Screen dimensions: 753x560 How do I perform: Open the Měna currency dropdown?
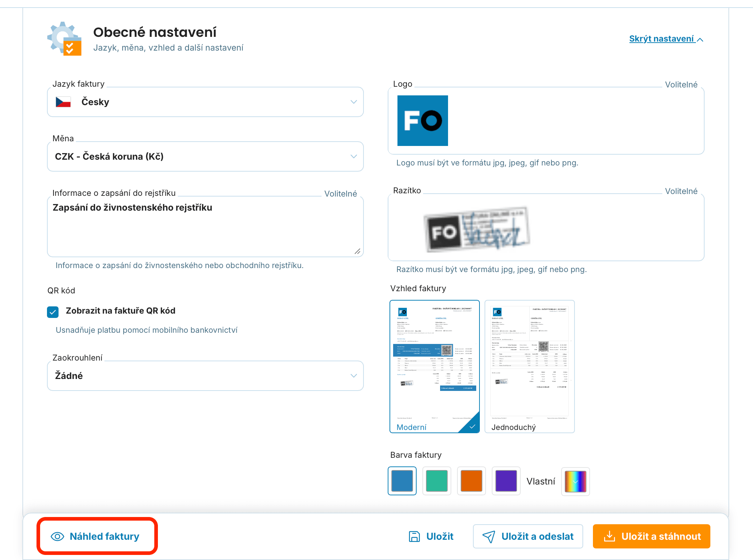click(205, 156)
